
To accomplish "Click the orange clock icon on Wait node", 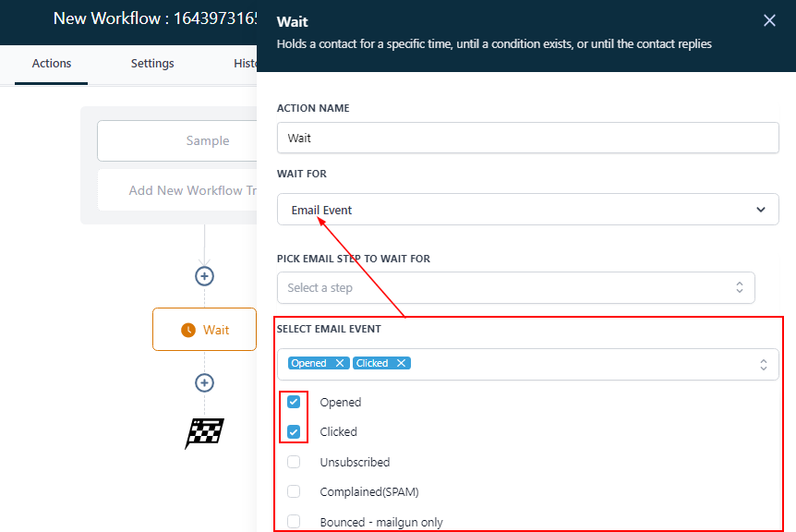I will click(188, 330).
